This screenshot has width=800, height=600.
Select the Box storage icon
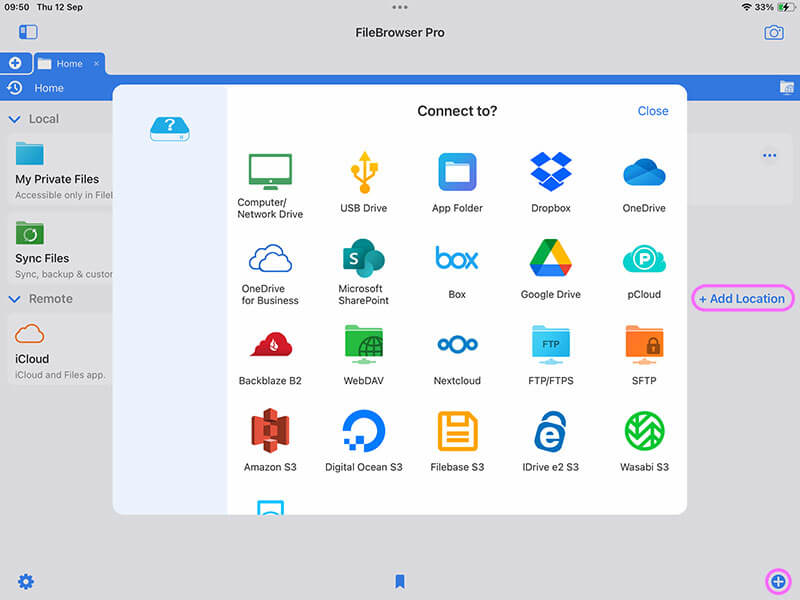[x=457, y=258]
